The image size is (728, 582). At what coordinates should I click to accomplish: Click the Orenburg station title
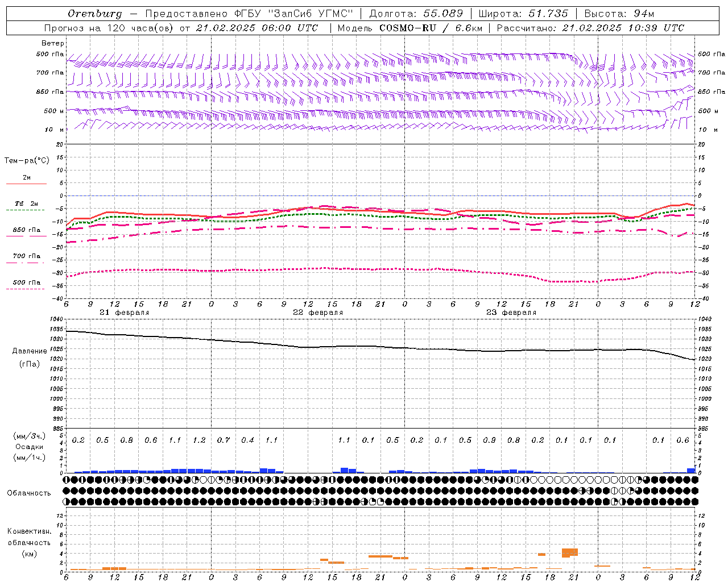(x=94, y=14)
